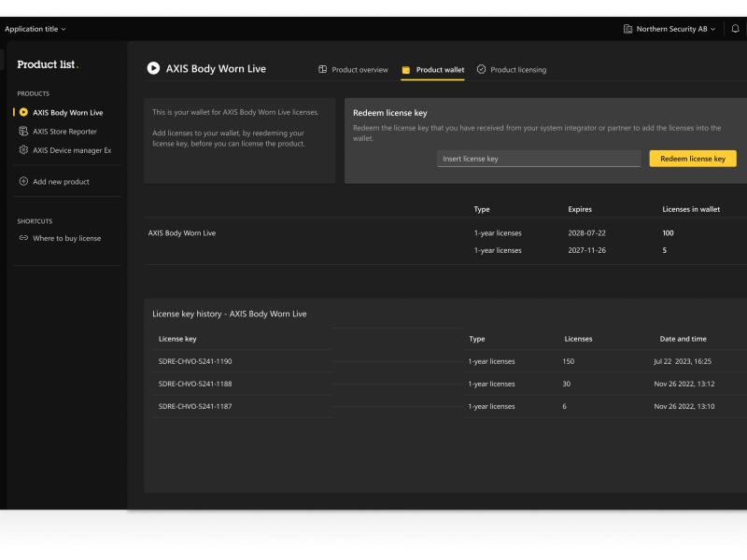Image resolution: width=747 pixels, height=560 pixels.
Task: Click the organization building icon
Action: [627, 29]
